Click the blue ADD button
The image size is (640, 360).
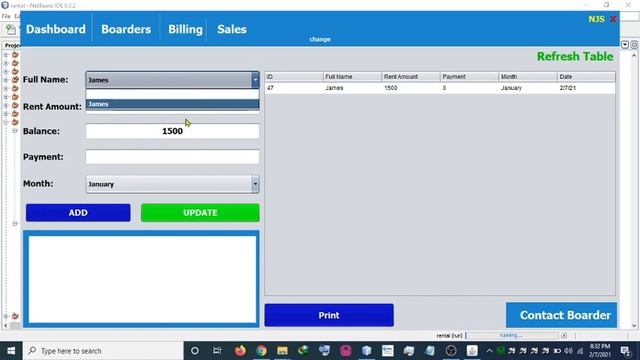coord(78,213)
